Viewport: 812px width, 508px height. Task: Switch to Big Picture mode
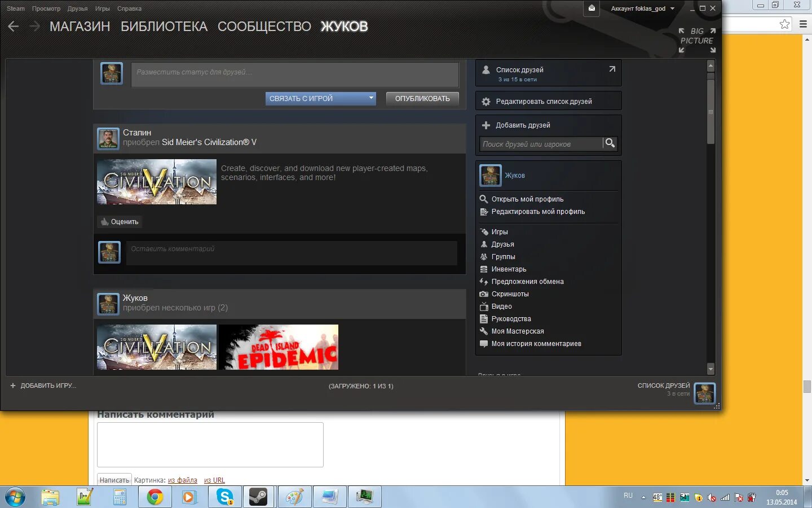[697, 40]
